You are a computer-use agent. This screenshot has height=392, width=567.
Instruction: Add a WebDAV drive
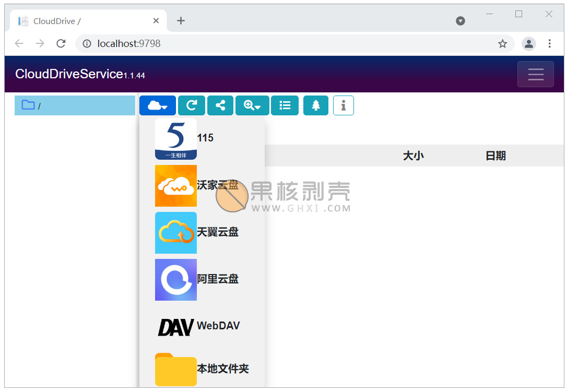[x=198, y=326]
